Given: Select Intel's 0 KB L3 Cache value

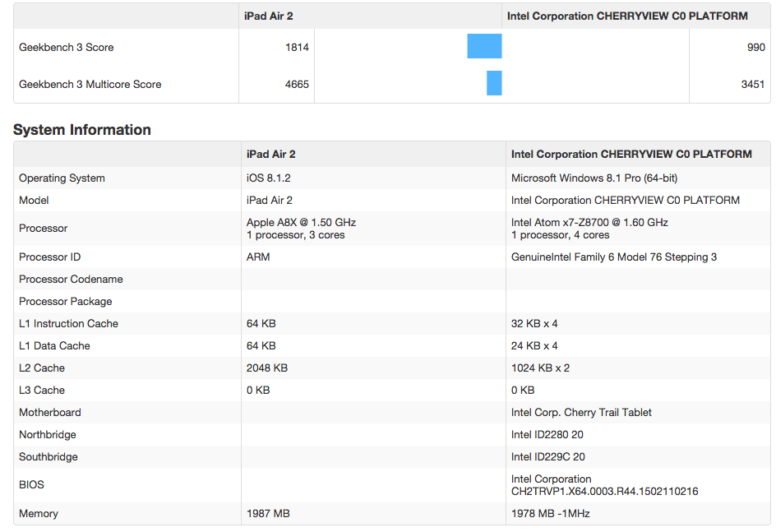Looking at the screenshot, I should pyautogui.click(x=523, y=391).
